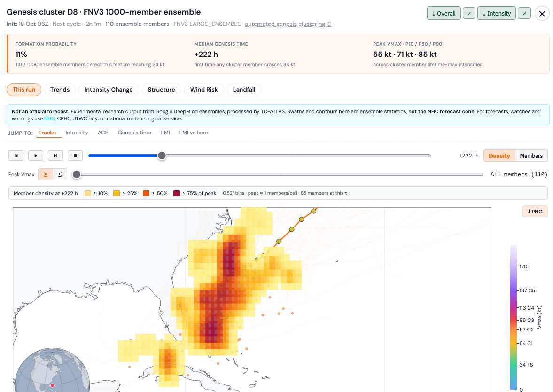Click the +222 h median genesis time value
Screen dimensions: 553x392
tap(206, 55)
